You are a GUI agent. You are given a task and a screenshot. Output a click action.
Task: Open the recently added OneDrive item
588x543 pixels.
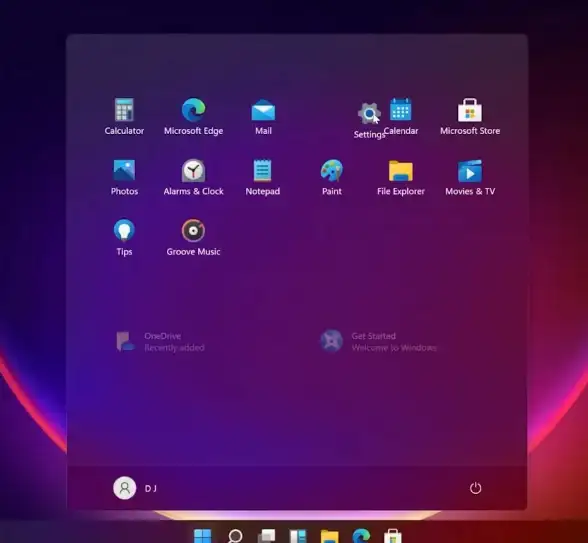160,341
